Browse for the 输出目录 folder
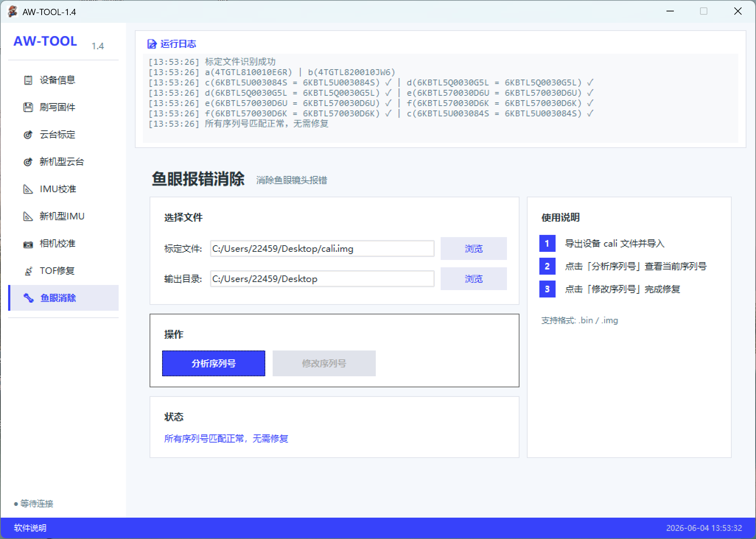 pyautogui.click(x=474, y=279)
